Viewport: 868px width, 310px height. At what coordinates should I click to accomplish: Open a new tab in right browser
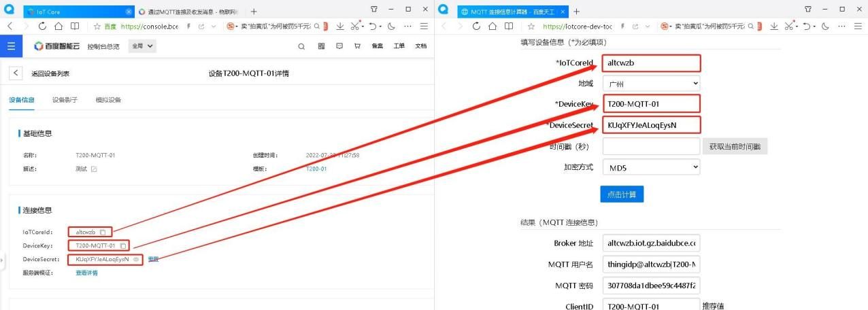[x=576, y=12]
